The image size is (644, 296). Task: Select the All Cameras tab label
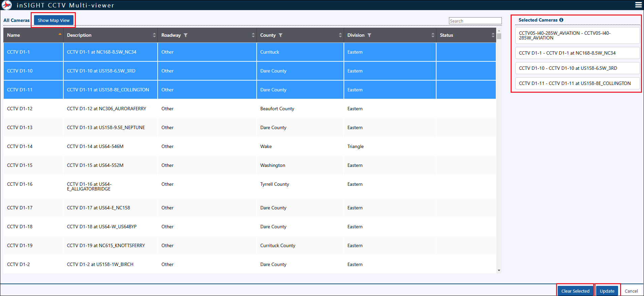[x=17, y=20]
